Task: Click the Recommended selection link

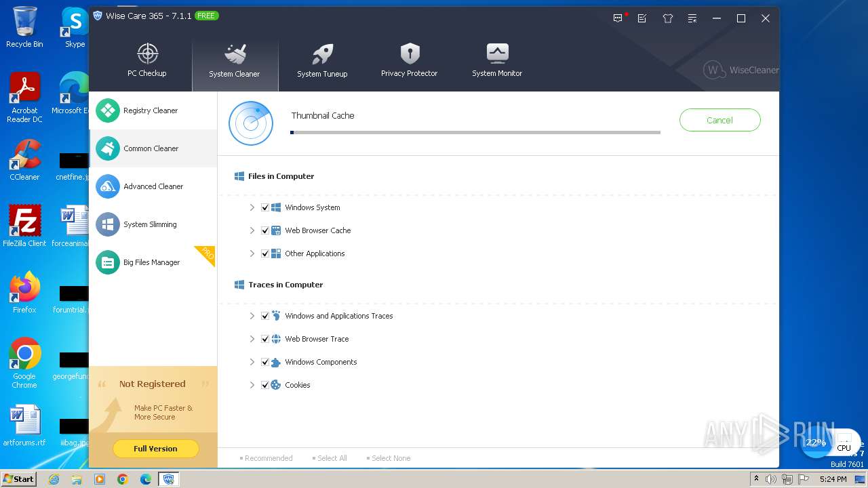Action: 266,458
